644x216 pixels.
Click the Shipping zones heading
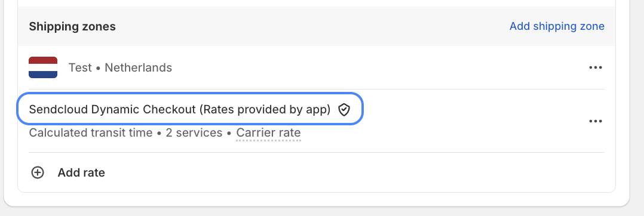72,27
